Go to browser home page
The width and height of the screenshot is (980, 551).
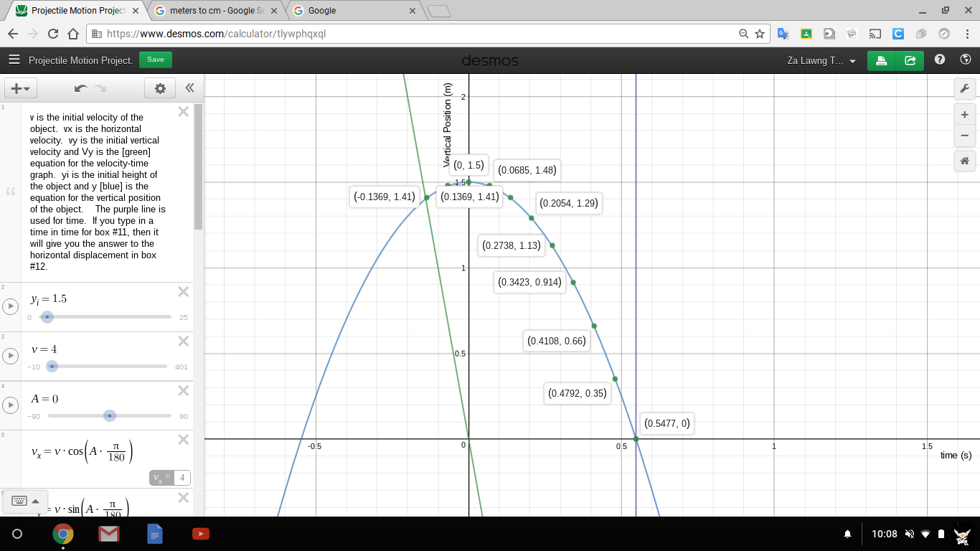(72, 34)
